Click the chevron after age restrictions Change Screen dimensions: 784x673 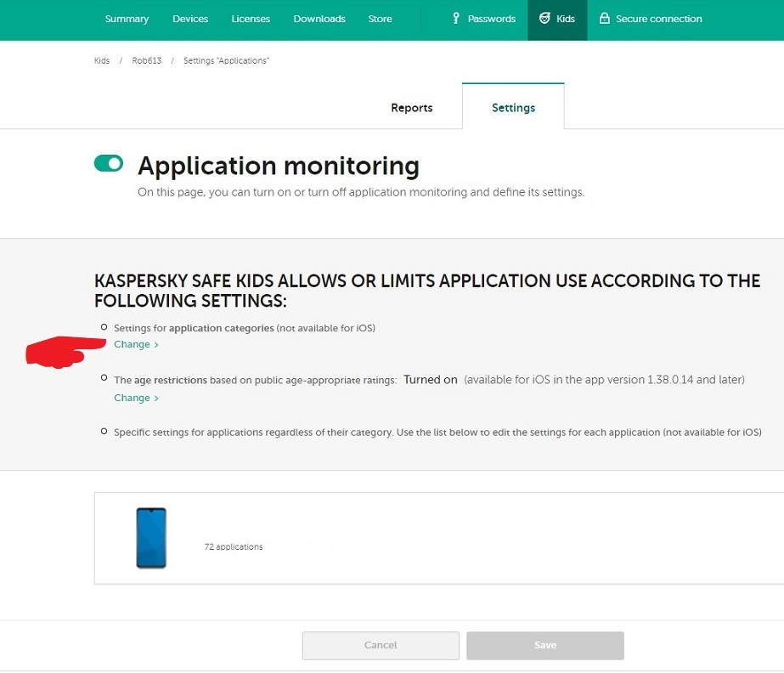(x=156, y=399)
